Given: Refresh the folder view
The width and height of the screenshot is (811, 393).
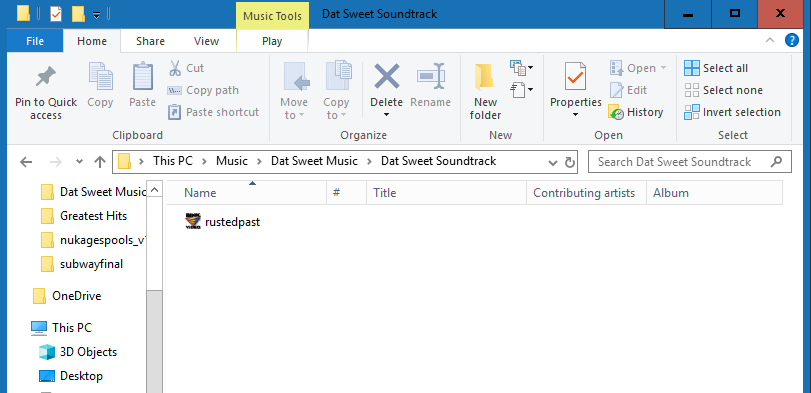Looking at the screenshot, I should pos(569,163).
